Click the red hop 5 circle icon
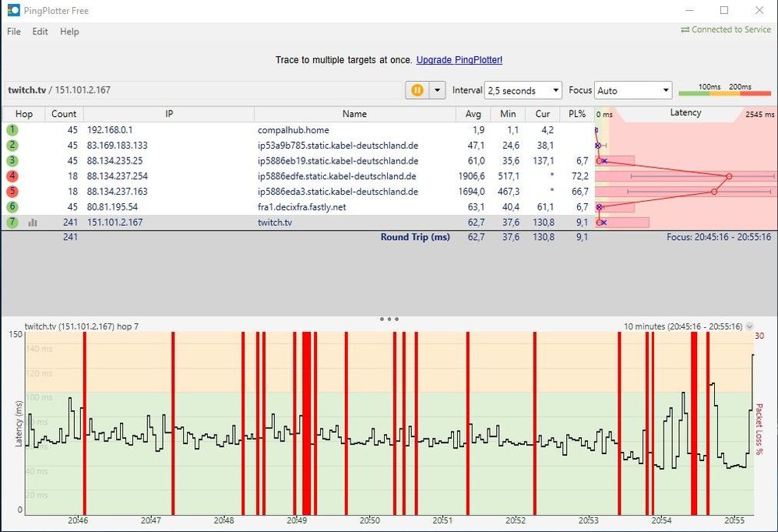The width and height of the screenshot is (778, 532). 12,192
